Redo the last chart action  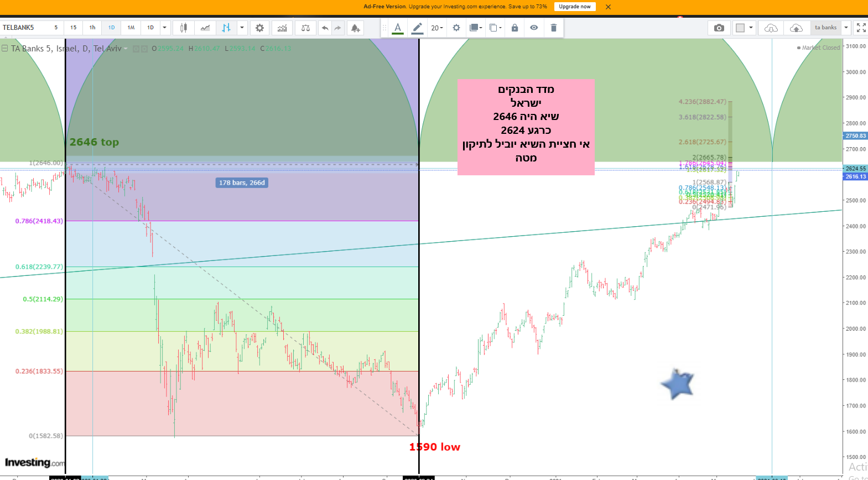[337, 28]
